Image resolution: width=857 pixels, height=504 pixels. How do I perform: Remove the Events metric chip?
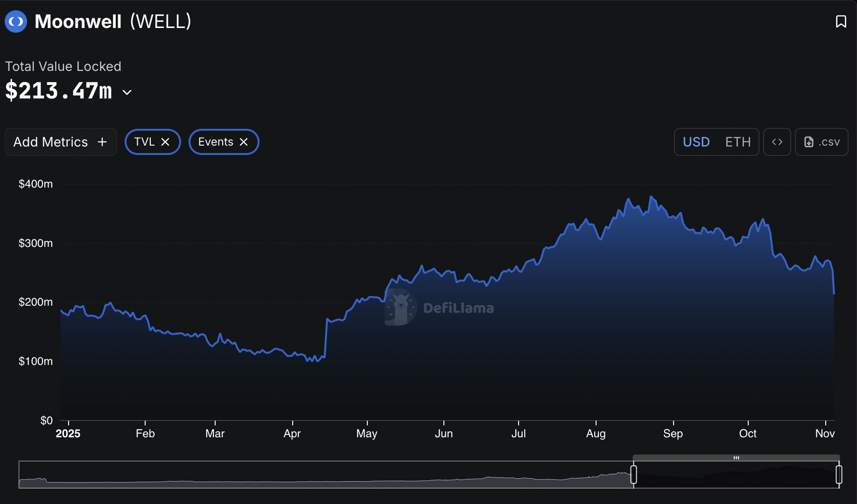[x=244, y=142]
